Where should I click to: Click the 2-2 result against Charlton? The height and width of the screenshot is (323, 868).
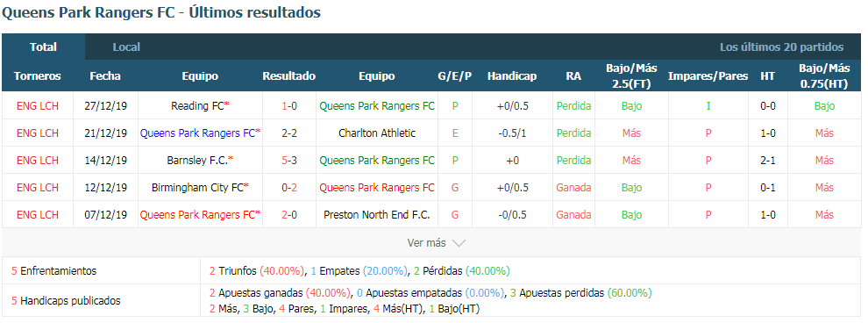click(289, 133)
